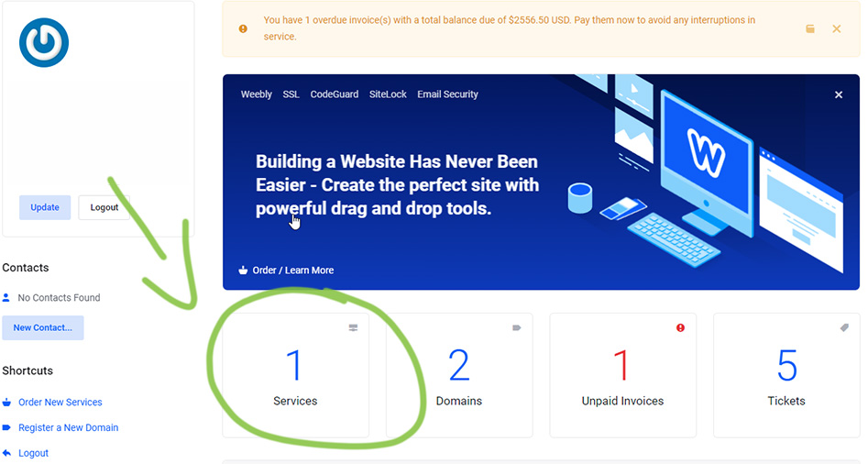
Task: Open Register a New Domain shortcut
Action: tap(69, 427)
